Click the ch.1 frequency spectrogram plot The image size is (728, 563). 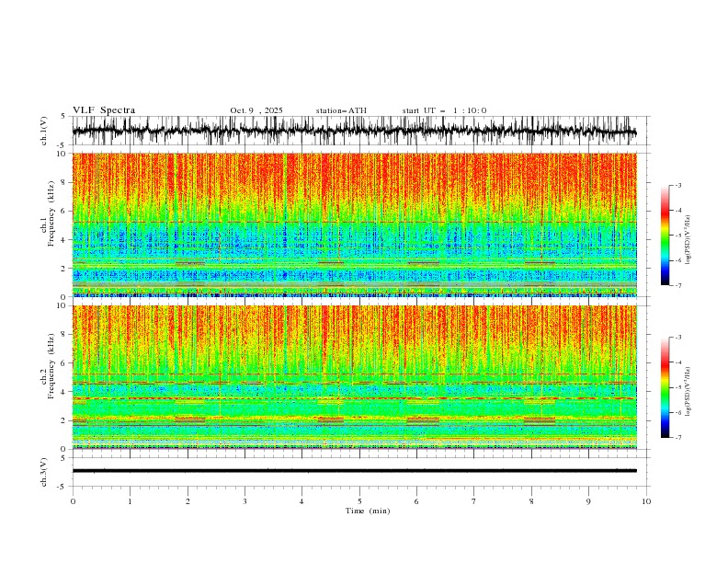click(355, 224)
